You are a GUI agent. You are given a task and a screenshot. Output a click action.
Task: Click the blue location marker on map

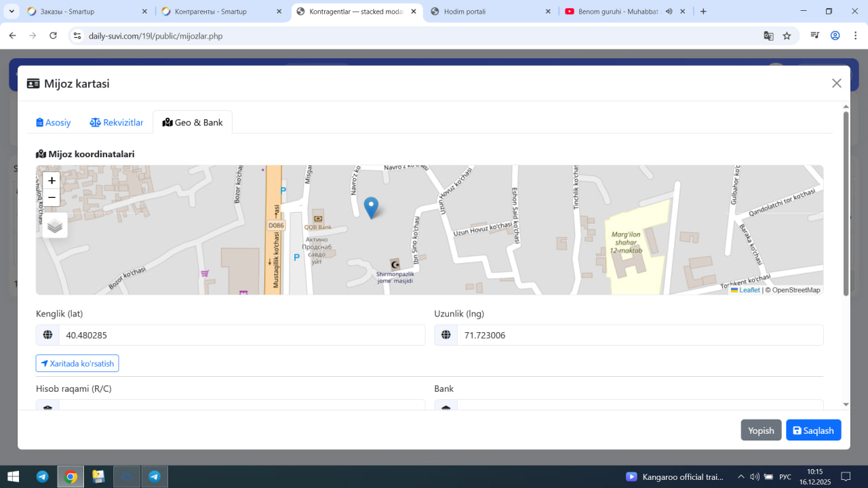pyautogui.click(x=371, y=207)
